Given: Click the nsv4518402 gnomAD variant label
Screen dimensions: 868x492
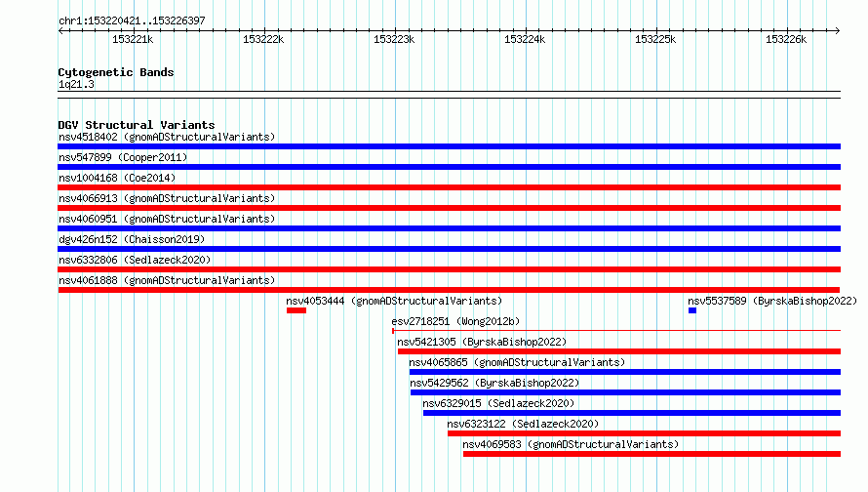Looking at the screenshot, I should click(167, 137).
